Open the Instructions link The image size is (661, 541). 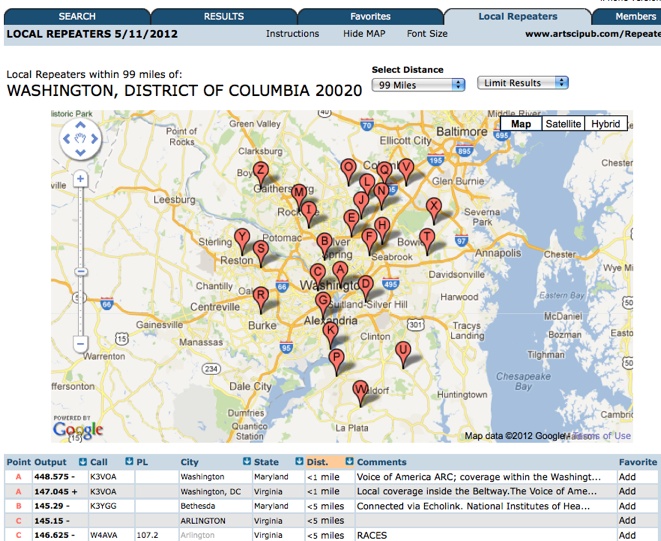tap(293, 34)
